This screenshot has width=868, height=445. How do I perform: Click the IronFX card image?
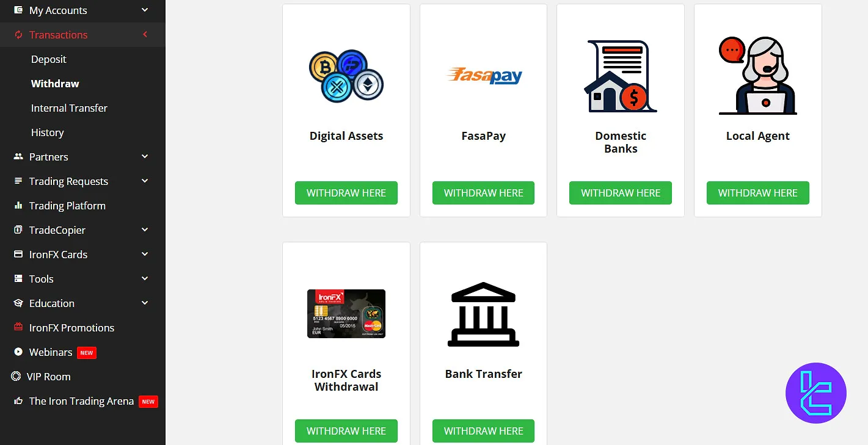(x=346, y=314)
